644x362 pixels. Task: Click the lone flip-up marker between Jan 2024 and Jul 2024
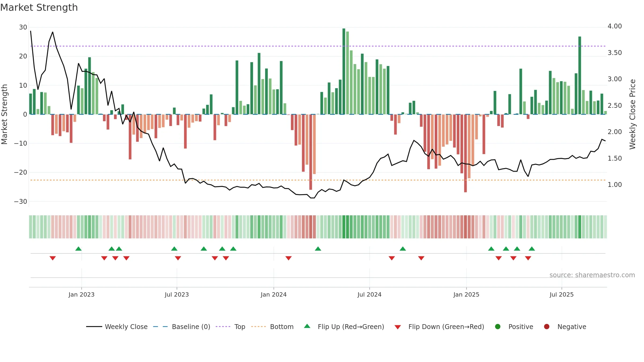point(318,249)
